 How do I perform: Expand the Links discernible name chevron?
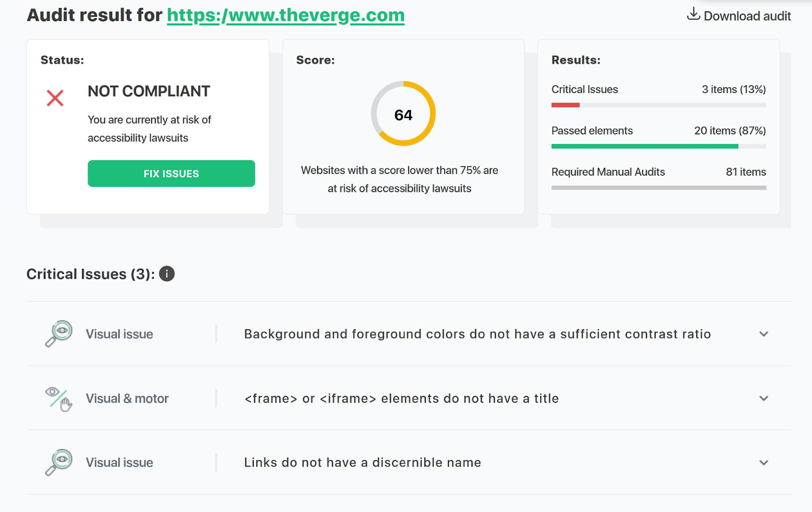[764, 463]
